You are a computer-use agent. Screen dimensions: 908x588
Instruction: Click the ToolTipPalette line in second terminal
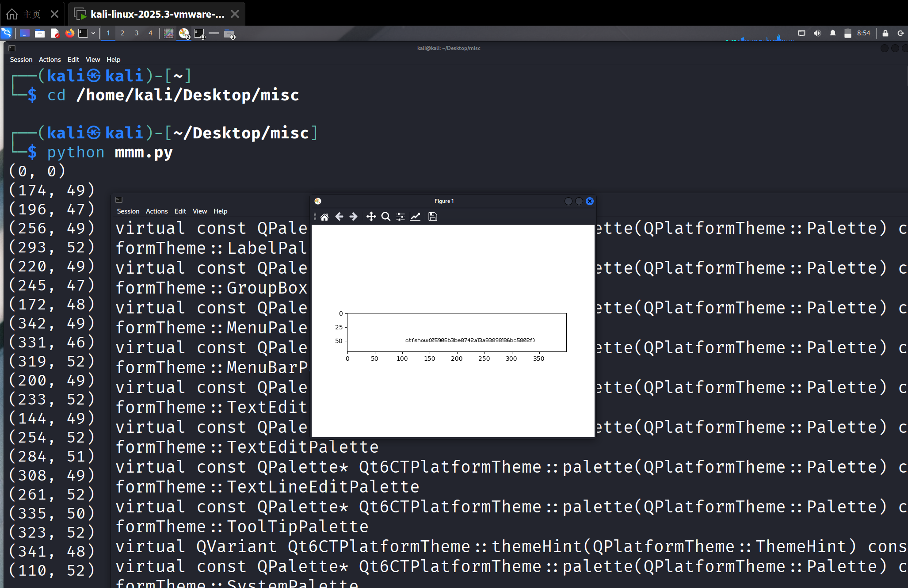pos(242,527)
